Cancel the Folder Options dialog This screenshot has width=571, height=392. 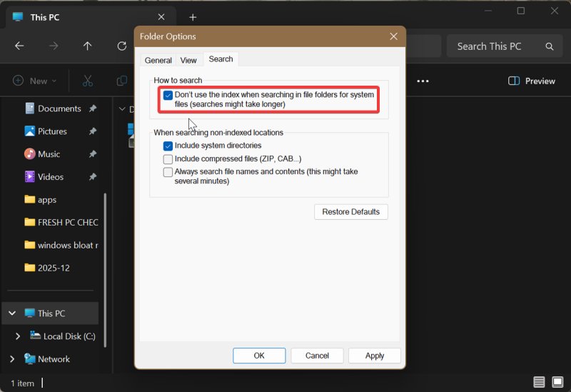(x=317, y=356)
